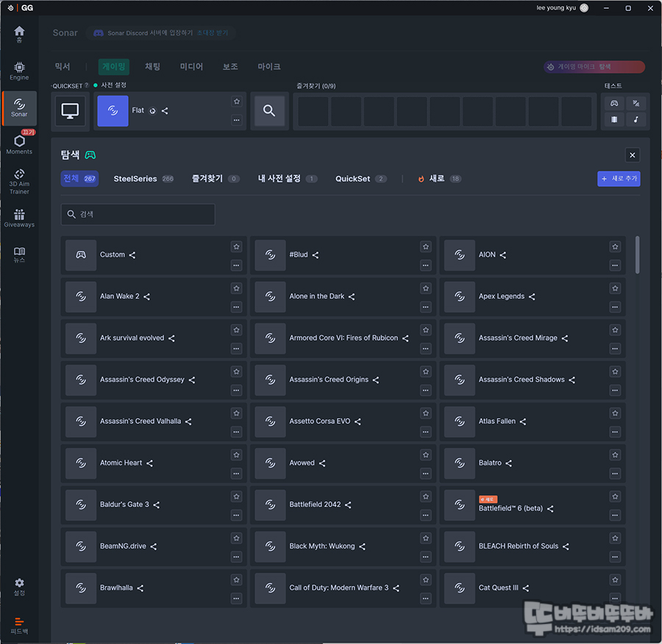Viewport: 662px width, 644px height.
Task: Switch to the 마이크 (Mic) tab
Action: 269,66
